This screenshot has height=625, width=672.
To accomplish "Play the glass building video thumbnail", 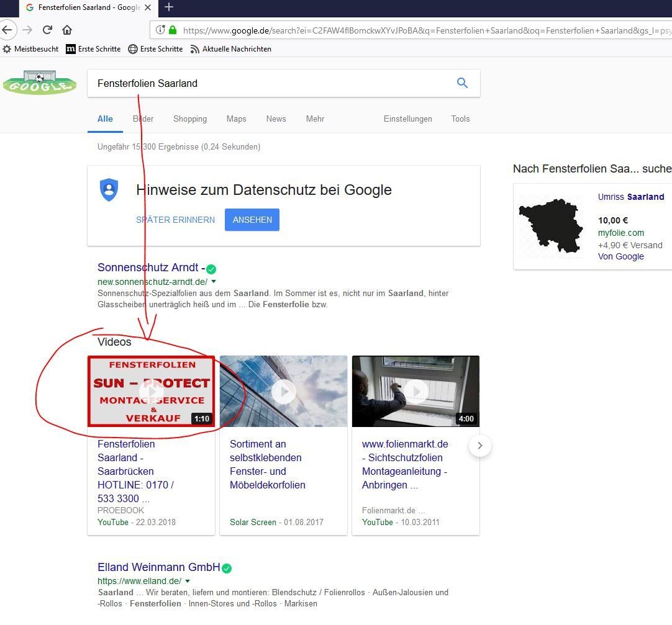I will point(283,391).
